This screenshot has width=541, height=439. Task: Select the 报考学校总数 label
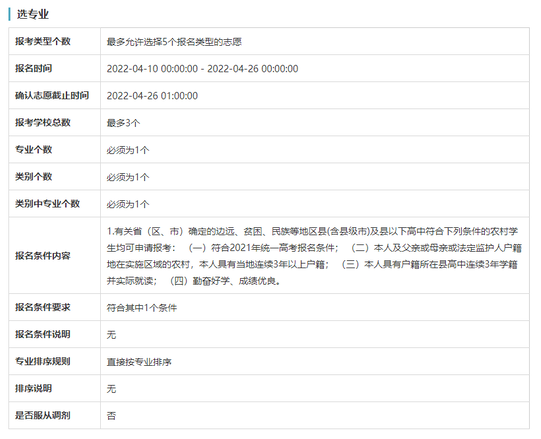43,122
